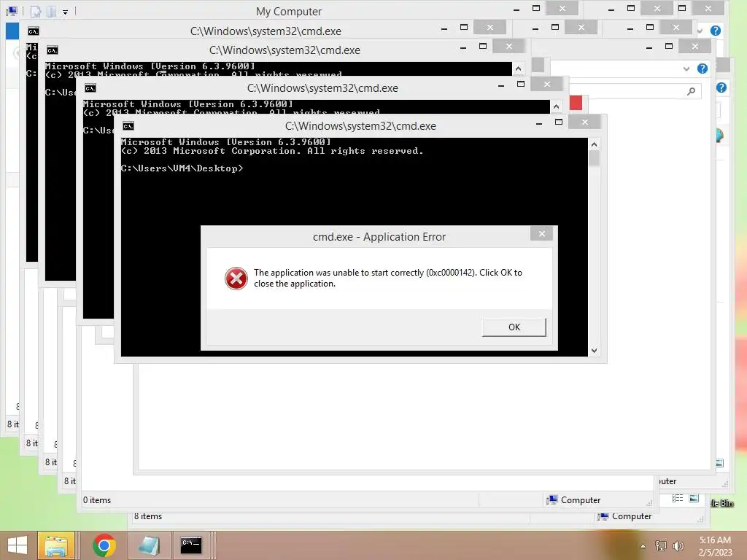Image resolution: width=747 pixels, height=560 pixels.
Task: Open the Windows Start button
Action: (18, 545)
